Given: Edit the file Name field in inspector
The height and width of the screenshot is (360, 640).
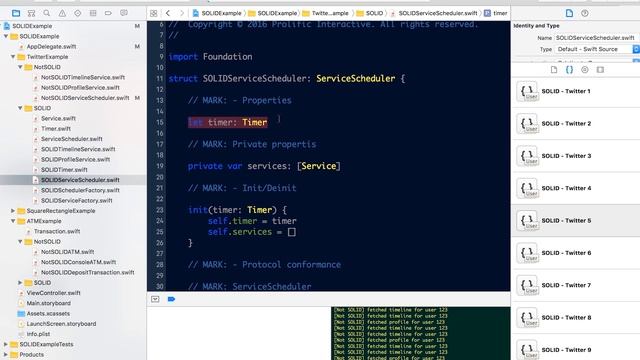Looking at the screenshot, I should pos(597,38).
